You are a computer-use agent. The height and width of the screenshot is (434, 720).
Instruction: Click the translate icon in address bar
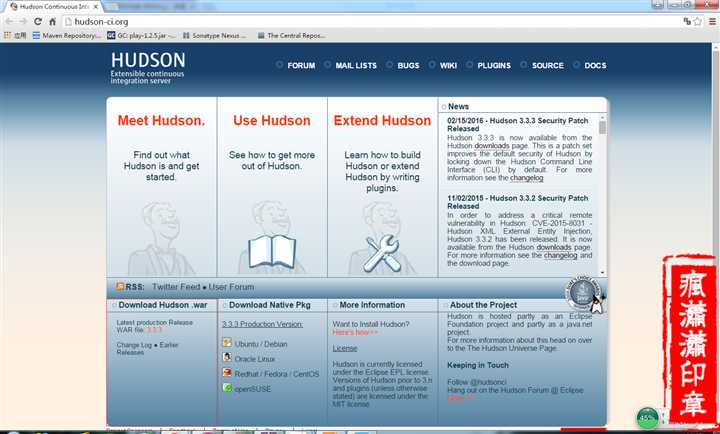point(687,21)
